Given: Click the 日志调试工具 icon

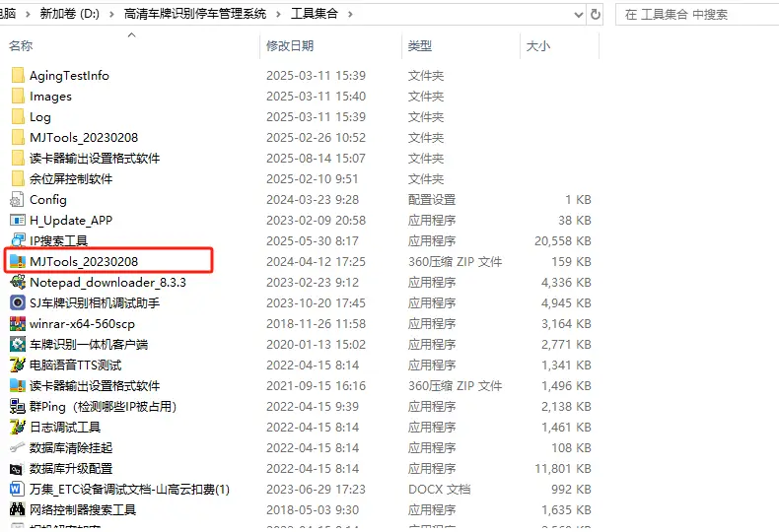Looking at the screenshot, I should 18,428.
